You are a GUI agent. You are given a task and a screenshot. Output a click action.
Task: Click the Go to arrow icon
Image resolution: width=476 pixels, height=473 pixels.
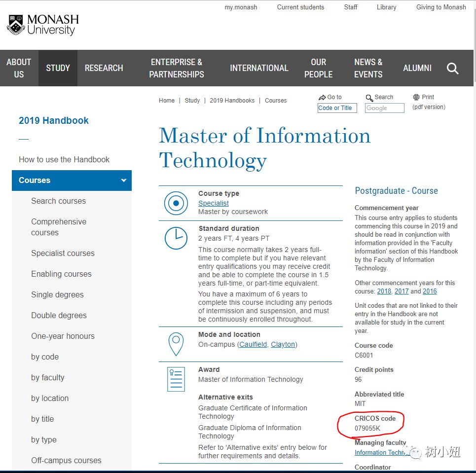322,98
